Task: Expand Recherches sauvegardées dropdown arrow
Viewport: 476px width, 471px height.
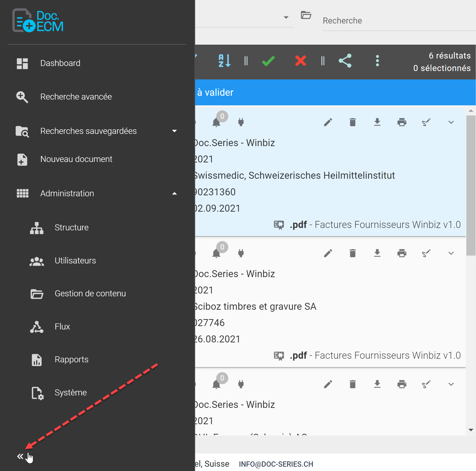Action: tap(175, 131)
